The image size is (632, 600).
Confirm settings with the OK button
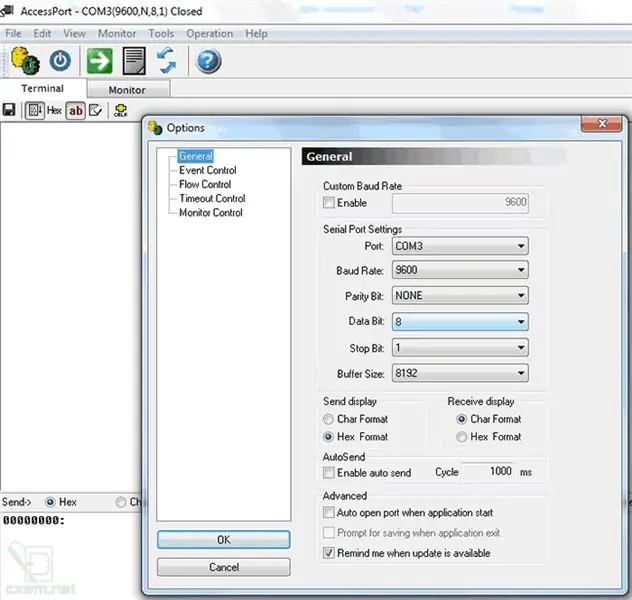point(223,540)
